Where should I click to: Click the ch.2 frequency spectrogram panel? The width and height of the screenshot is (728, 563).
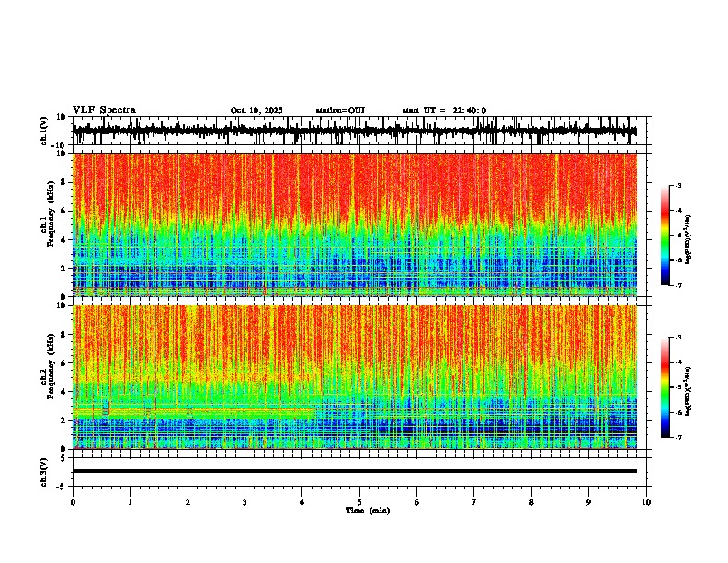[x=354, y=377]
